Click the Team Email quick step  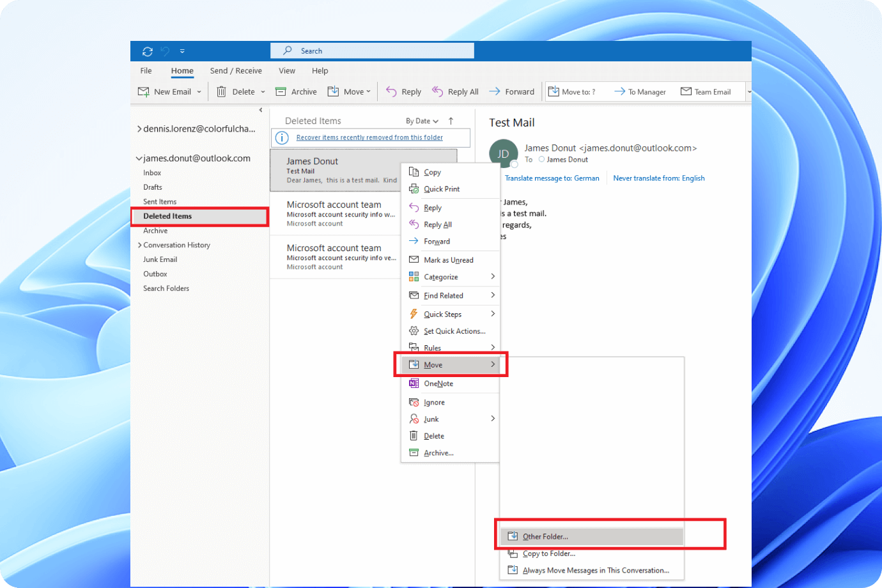(706, 92)
